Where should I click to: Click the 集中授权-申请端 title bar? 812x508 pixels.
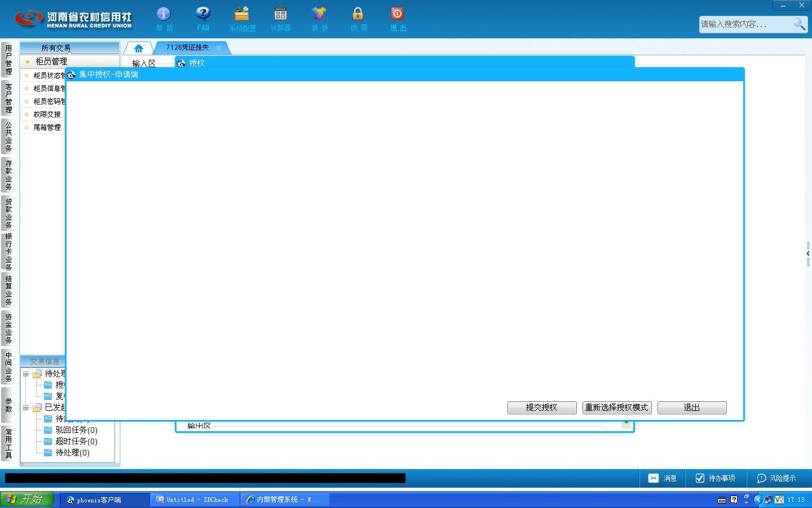pos(405,75)
